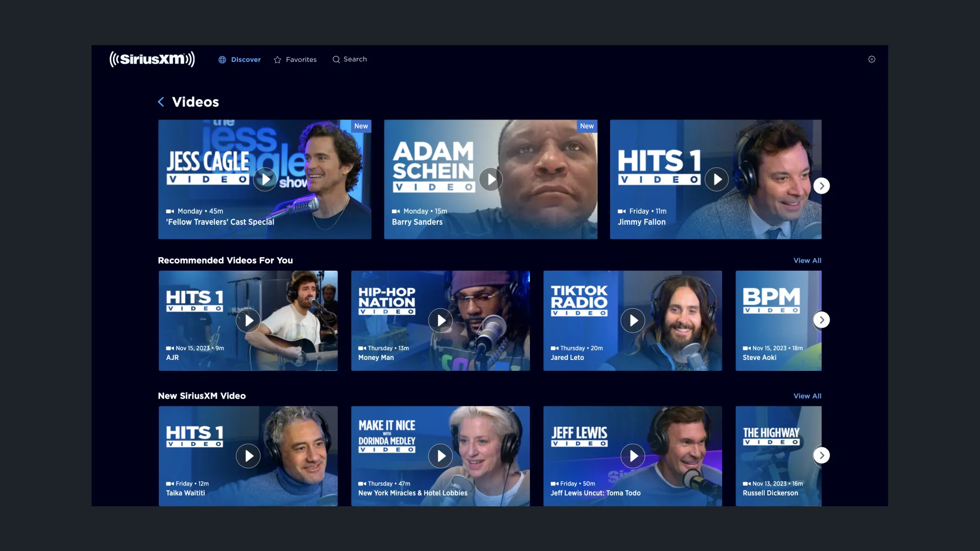
Task: Open Search in the top navigation
Action: click(349, 59)
